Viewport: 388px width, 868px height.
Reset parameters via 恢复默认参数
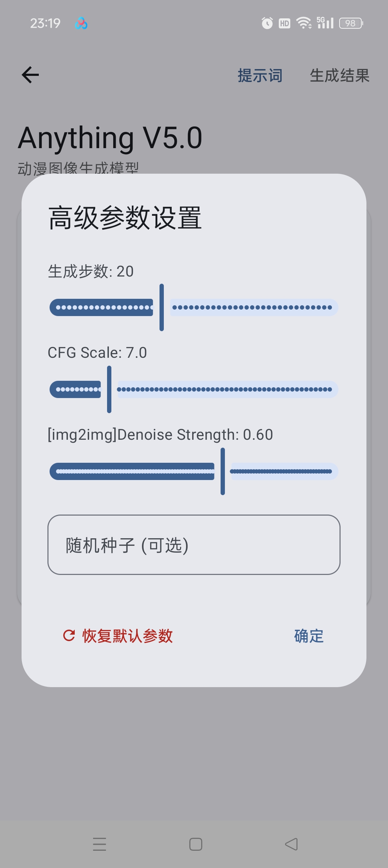click(x=127, y=636)
